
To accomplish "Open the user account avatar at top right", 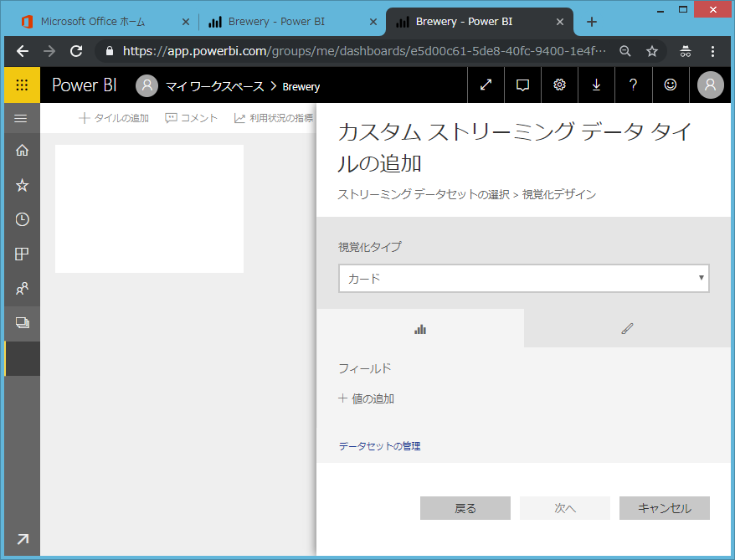I will tap(711, 85).
